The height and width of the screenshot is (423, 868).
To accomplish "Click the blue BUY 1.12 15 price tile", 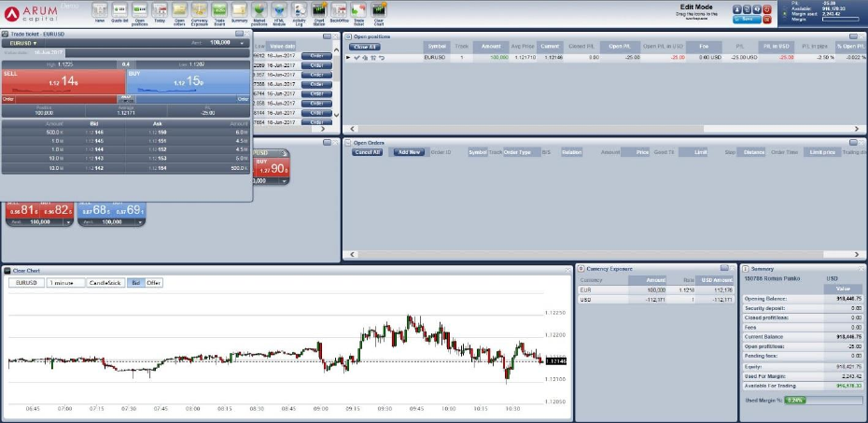I will pos(189,81).
